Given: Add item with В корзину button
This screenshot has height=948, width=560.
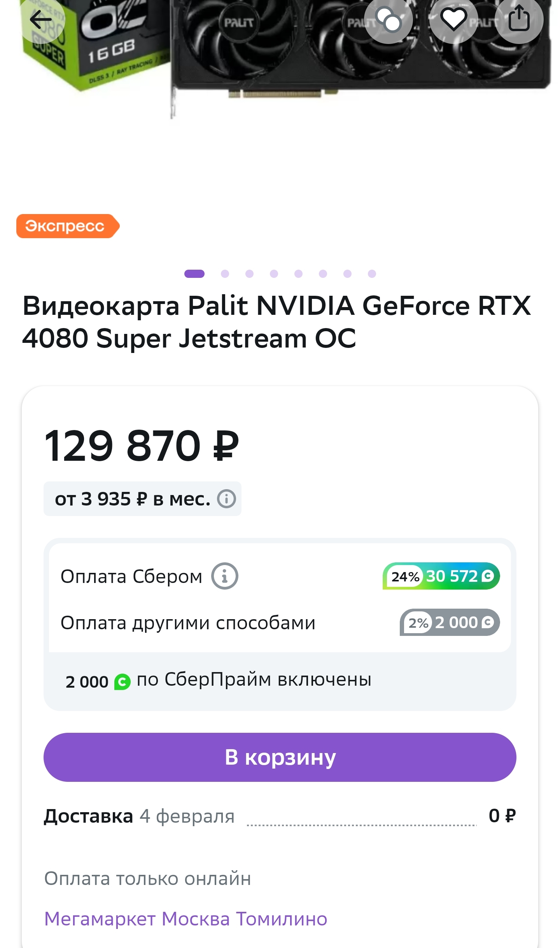Looking at the screenshot, I should click(x=280, y=757).
